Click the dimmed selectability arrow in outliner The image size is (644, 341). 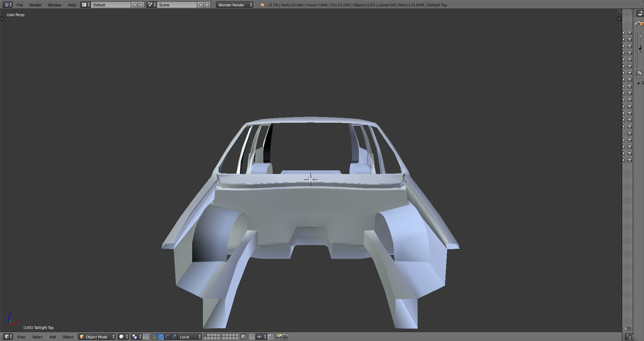click(x=624, y=133)
